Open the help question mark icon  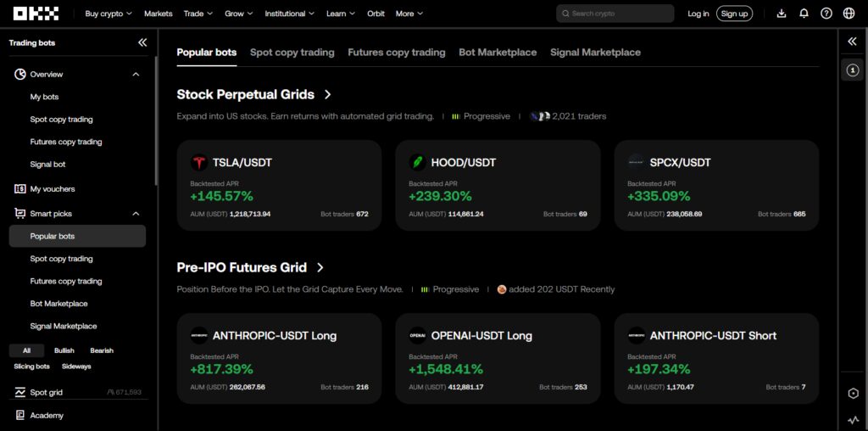tap(826, 14)
